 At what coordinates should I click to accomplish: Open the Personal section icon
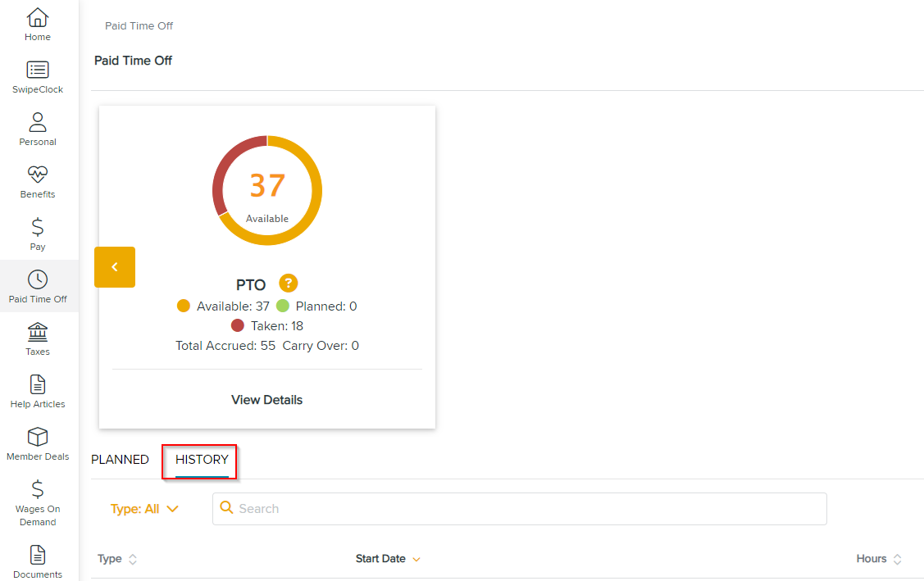pyautogui.click(x=37, y=123)
